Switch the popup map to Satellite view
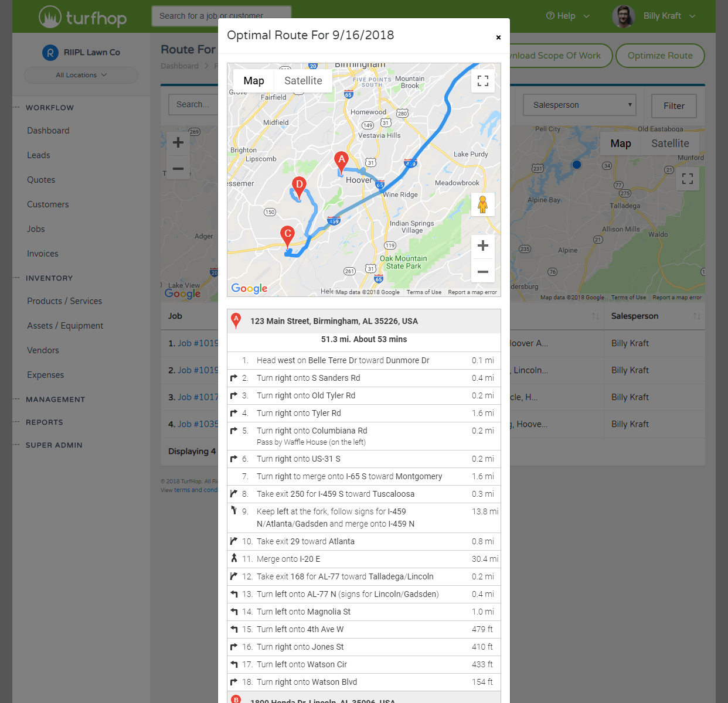728x703 pixels. tap(302, 81)
